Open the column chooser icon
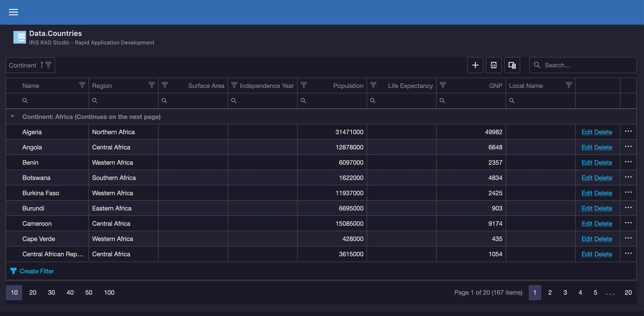The width and height of the screenshot is (644, 316). coord(512,65)
